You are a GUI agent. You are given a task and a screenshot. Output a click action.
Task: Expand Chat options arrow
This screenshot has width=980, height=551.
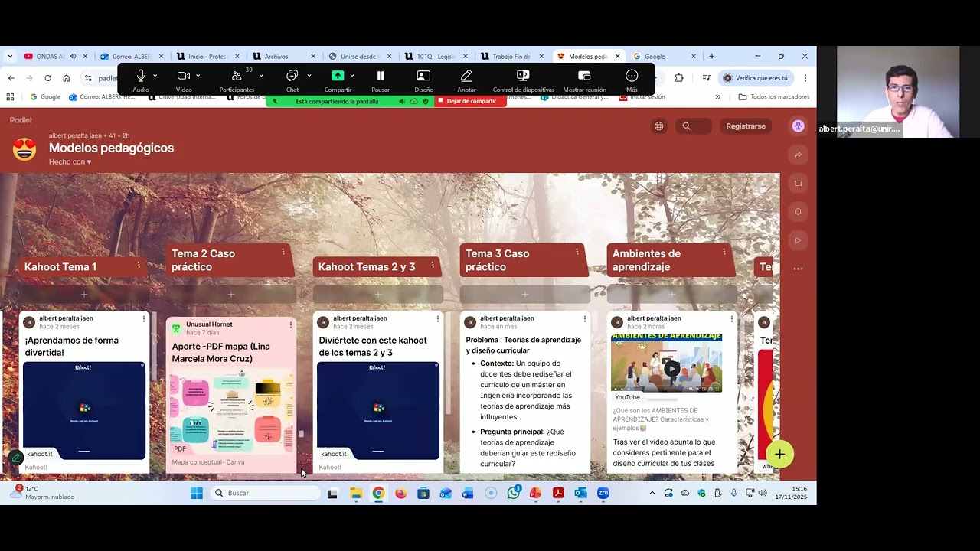[x=309, y=76]
